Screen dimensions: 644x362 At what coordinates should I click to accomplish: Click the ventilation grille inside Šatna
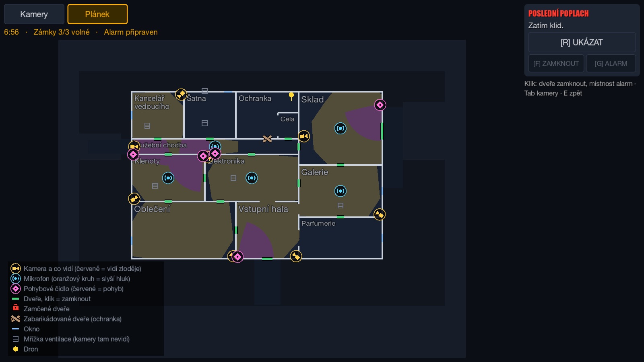204,123
